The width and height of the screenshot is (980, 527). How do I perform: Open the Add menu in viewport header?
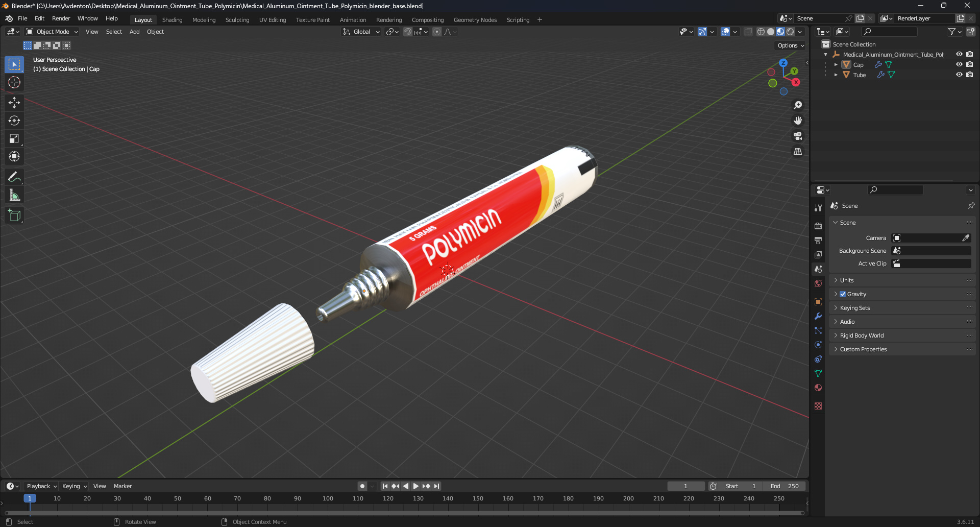pos(134,32)
